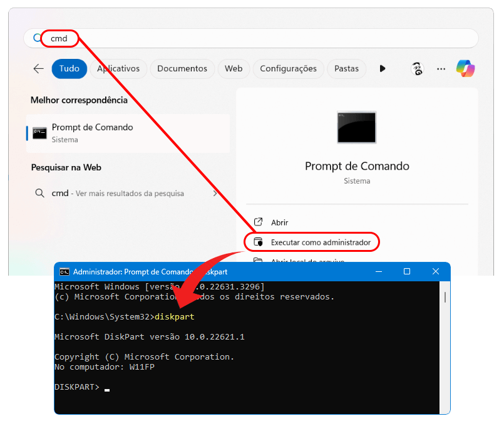The height and width of the screenshot is (421, 504).
Task: Open cmd web search result
Action: [127, 194]
